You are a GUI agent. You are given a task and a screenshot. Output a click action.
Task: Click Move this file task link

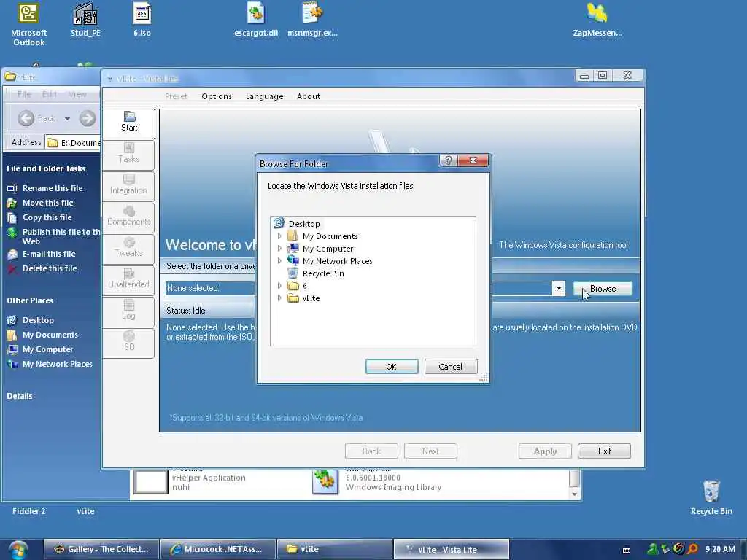click(x=47, y=203)
